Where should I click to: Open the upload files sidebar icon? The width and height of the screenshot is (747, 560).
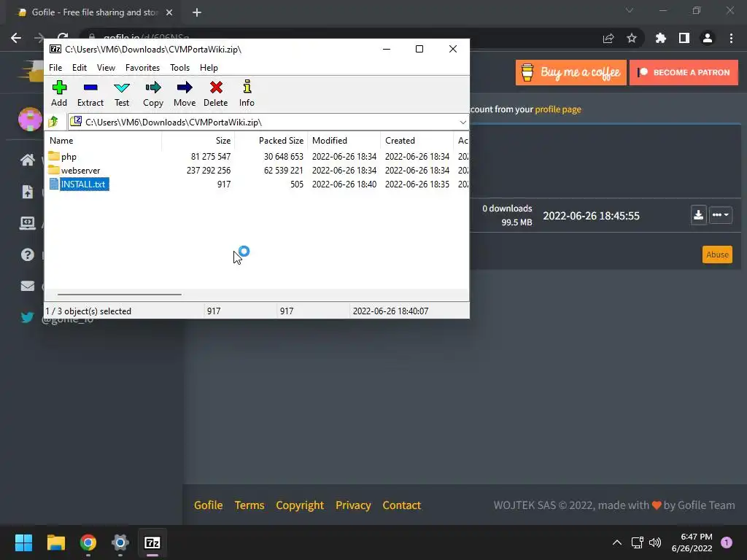click(x=27, y=192)
